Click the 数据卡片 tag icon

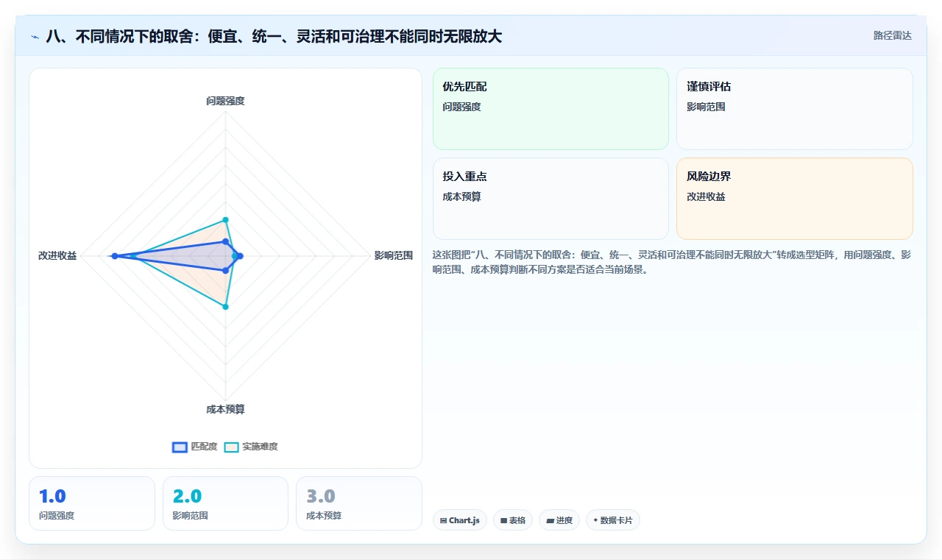pyautogui.click(x=595, y=520)
